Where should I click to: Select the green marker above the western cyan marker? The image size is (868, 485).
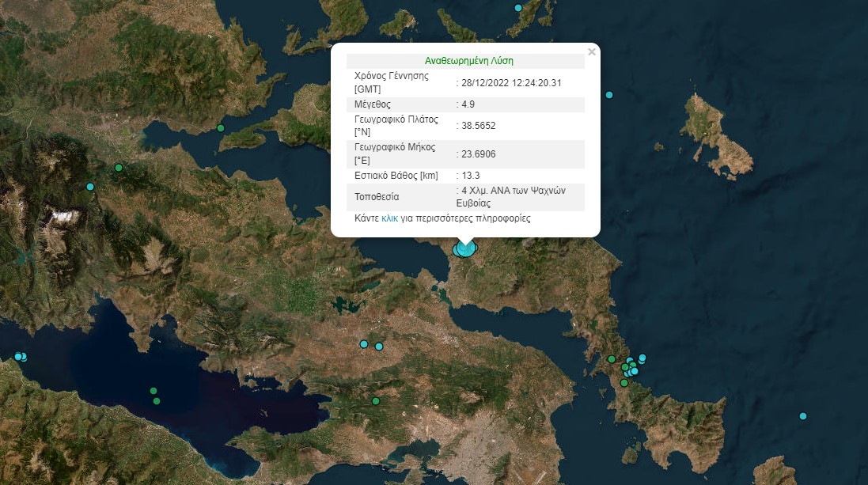coord(119,168)
